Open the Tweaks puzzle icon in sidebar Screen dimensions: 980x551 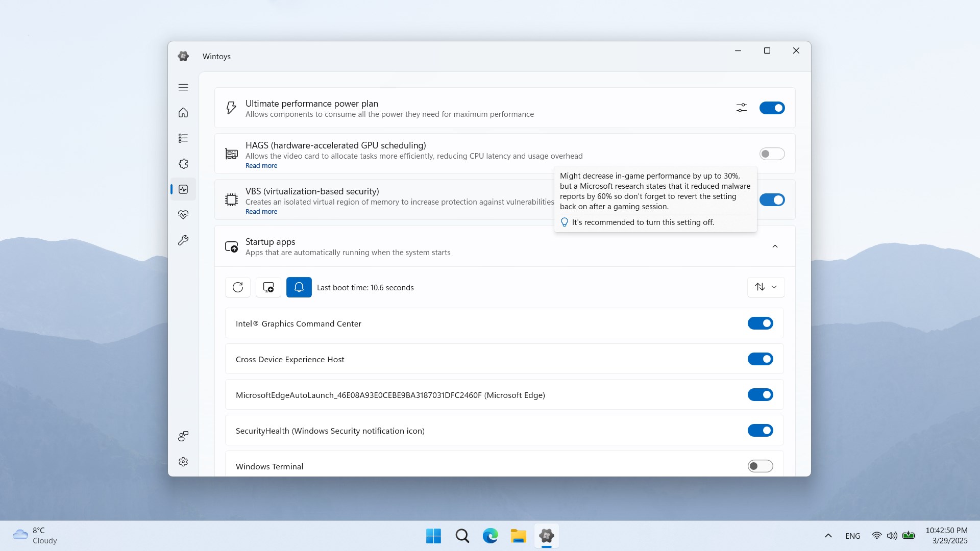[183, 164]
